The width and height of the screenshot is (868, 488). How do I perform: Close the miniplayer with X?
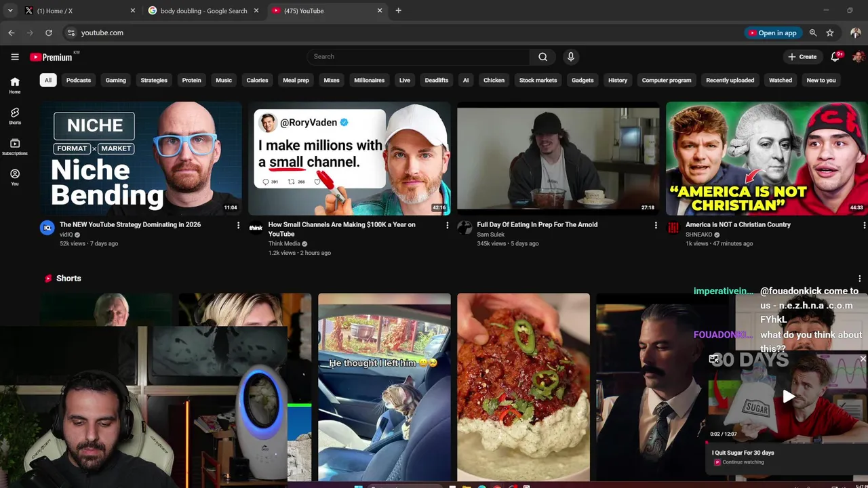point(863,359)
